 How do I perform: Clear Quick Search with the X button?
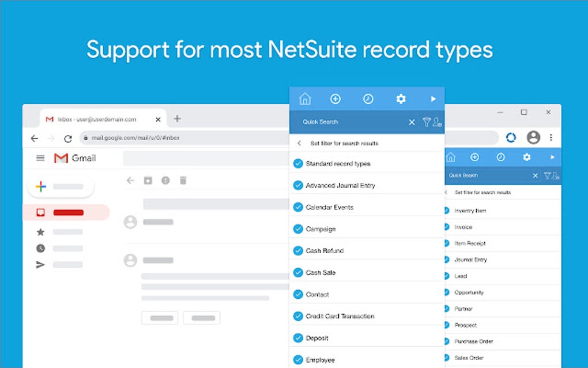pyautogui.click(x=412, y=122)
